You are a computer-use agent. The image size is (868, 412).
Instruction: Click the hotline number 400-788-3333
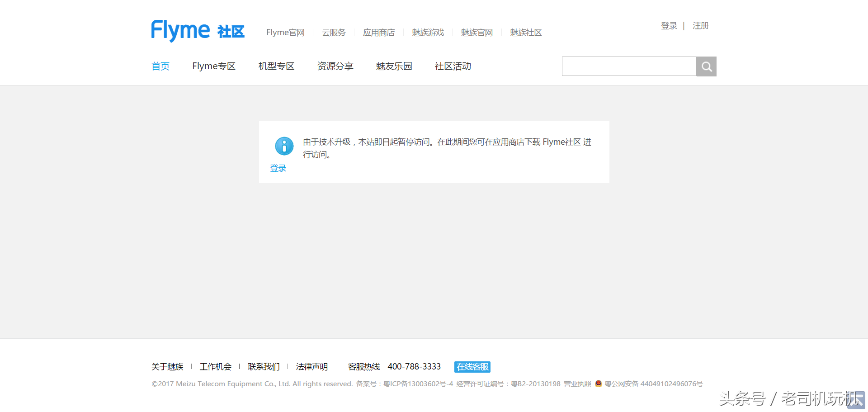coord(414,367)
